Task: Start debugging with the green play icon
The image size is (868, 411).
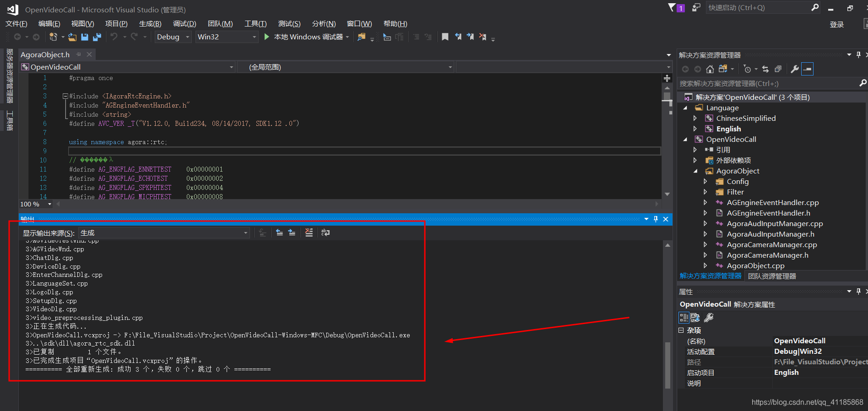Action: 266,37
